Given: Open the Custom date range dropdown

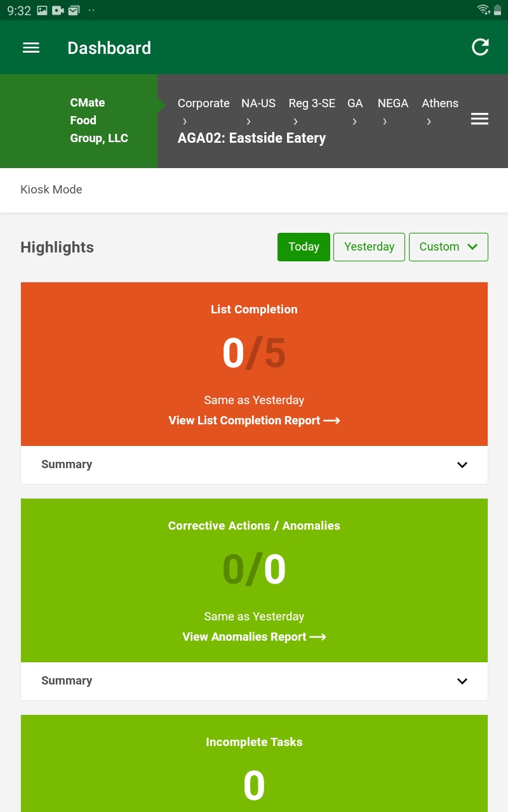Looking at the screenshot, I should pos(448,247).
